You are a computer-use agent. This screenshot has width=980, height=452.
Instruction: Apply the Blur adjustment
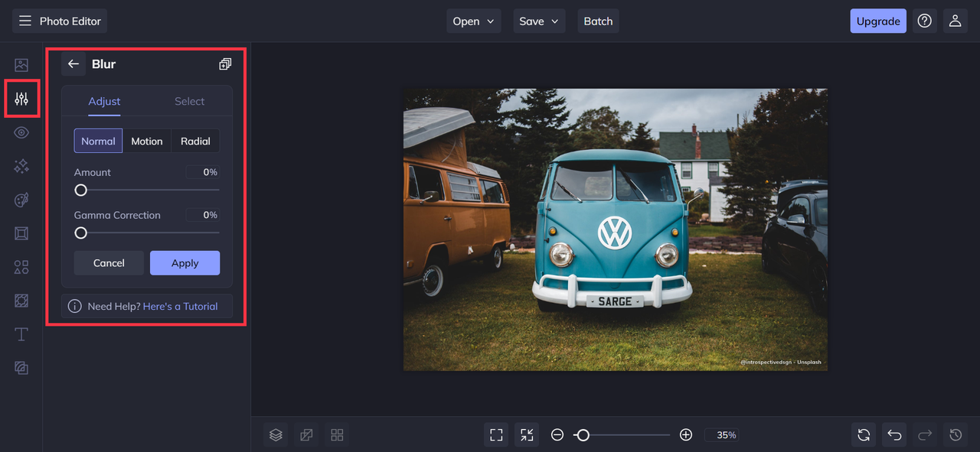(185, 263)
